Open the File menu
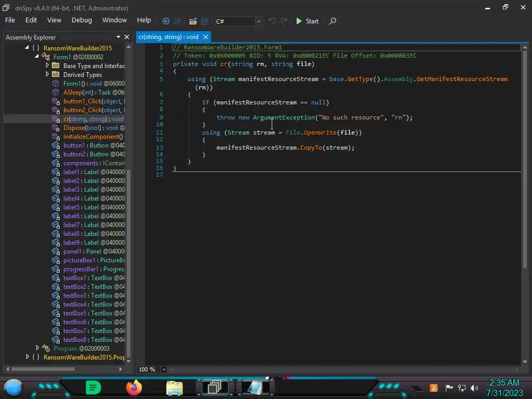Image resolution: width=532 pixels, height=399 pixels. 10,20
